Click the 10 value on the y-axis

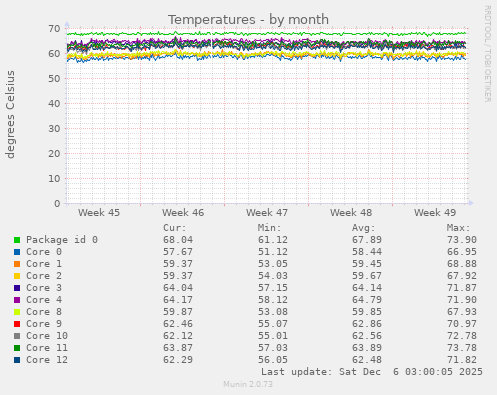(x=54, y=179)
